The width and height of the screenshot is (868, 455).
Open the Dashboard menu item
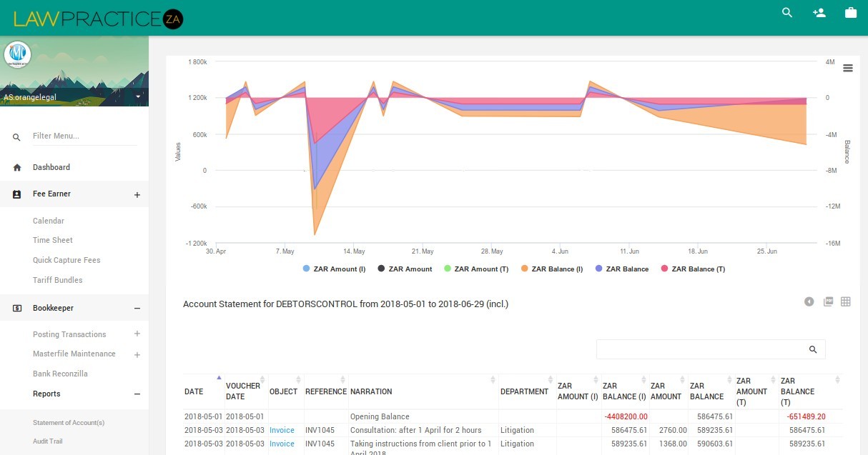[x=51, y=167]
